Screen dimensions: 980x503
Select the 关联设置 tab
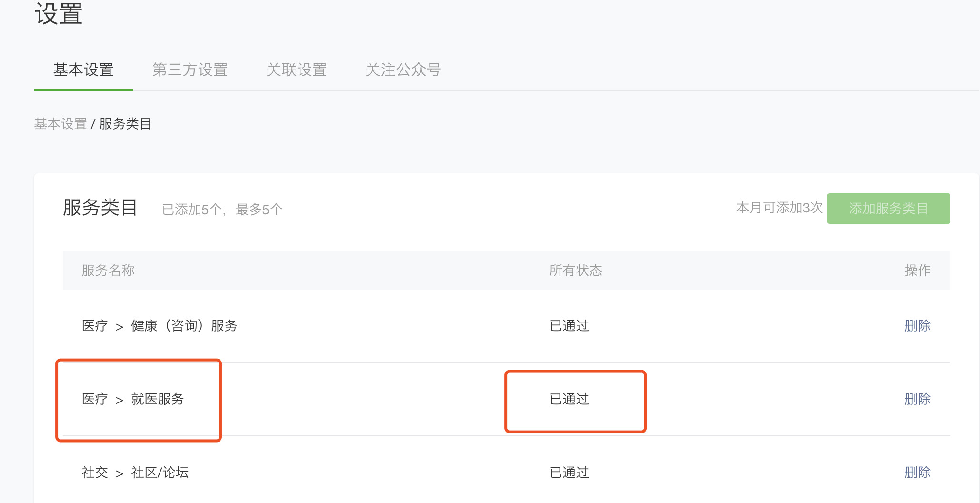(x=296, y=70)
